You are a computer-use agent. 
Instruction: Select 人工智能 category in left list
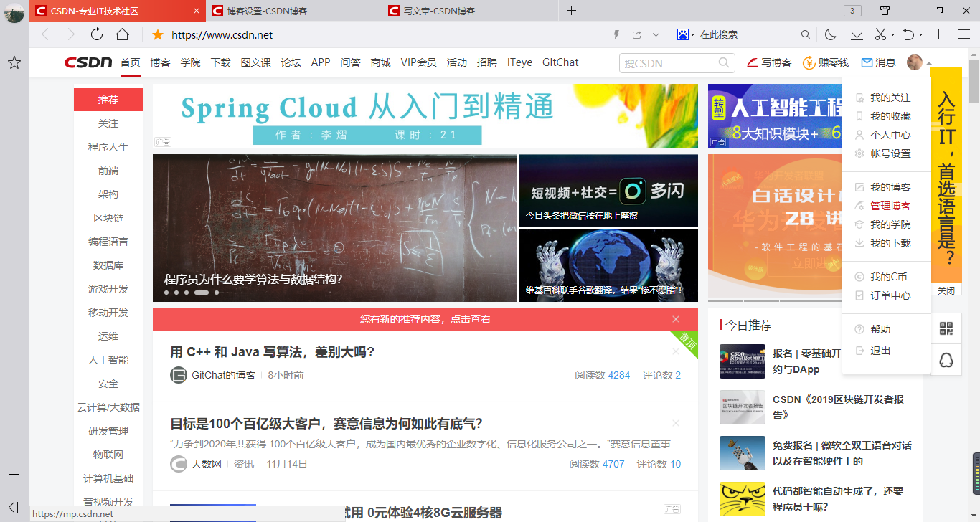[x=108, y=360]
